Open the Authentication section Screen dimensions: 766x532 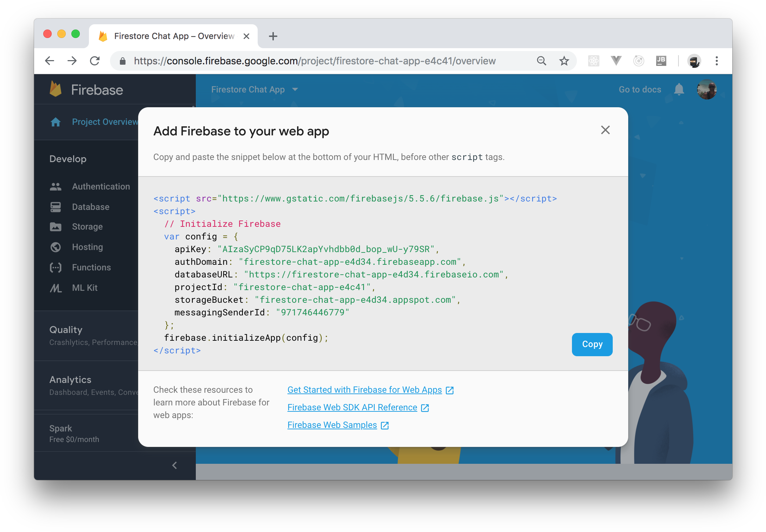pos(101,186)
